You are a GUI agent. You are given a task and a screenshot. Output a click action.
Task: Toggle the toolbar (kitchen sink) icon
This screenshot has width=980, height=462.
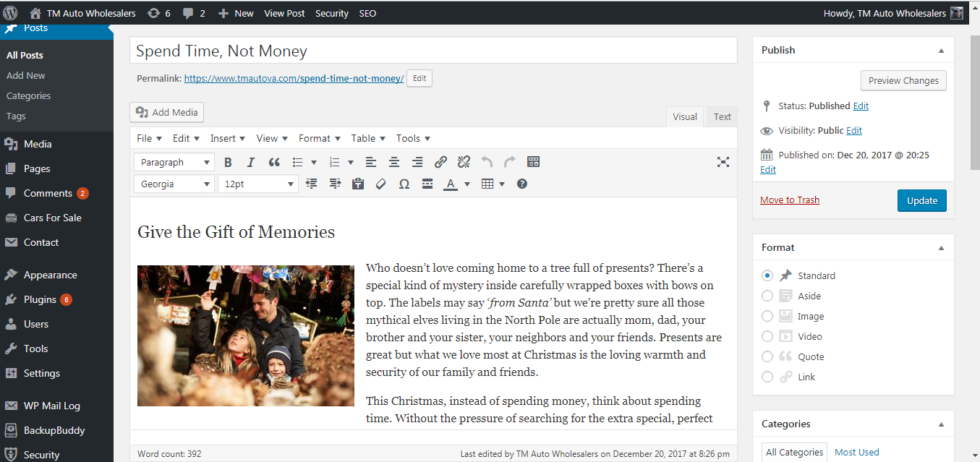pyautogui.click(x=533, y=162)
